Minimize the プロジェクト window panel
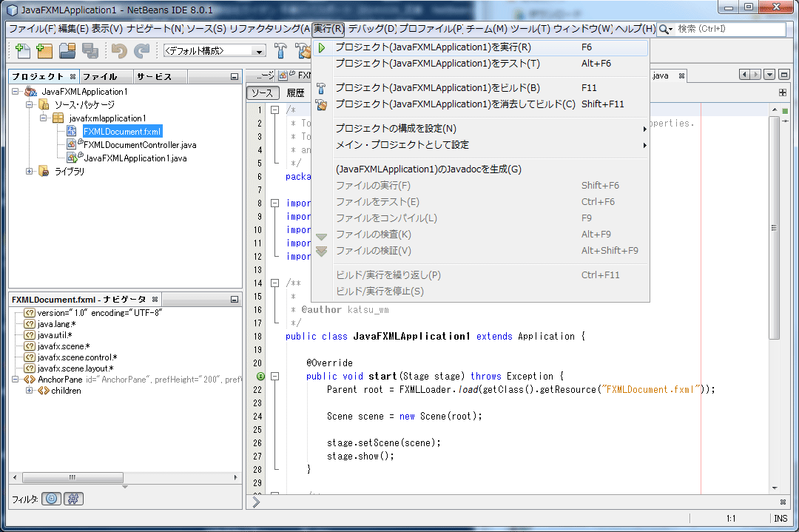Screen dimensions: 799x532 click(235, 77)
